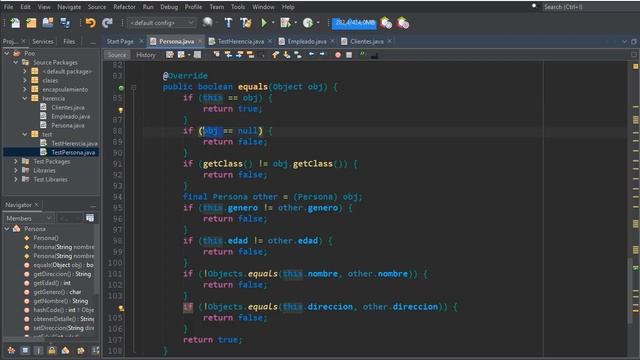Expand the encapsulamiento package
640x360 pixels.
pyautogui.click(x=25, y=89)
